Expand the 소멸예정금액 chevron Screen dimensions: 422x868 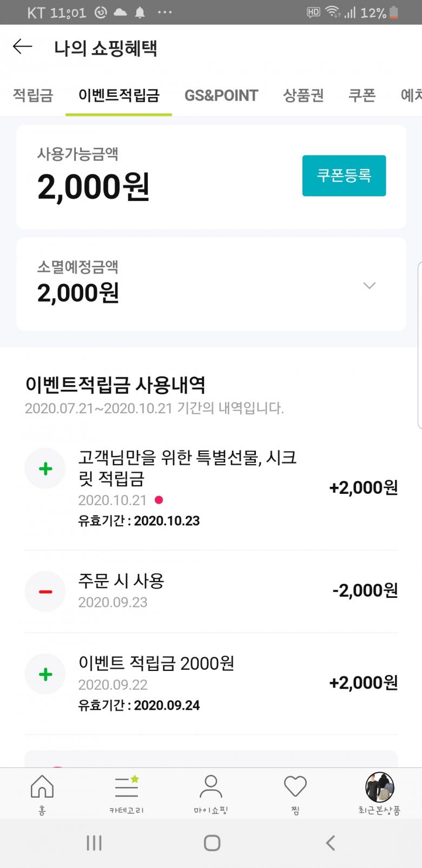pos(370,285)
